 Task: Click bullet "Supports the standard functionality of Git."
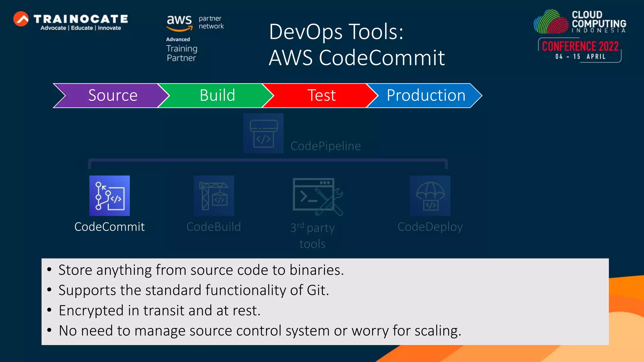tap(194, 290)
